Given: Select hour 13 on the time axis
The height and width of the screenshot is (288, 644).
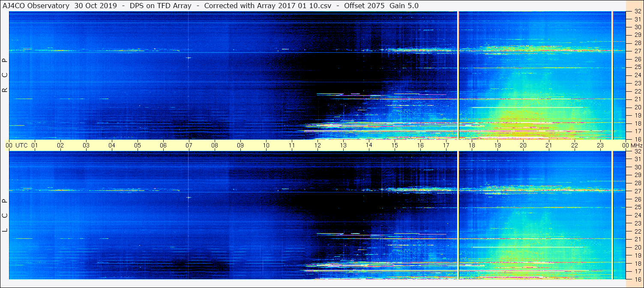Looking at the screenshot, I should coord(343,145).
